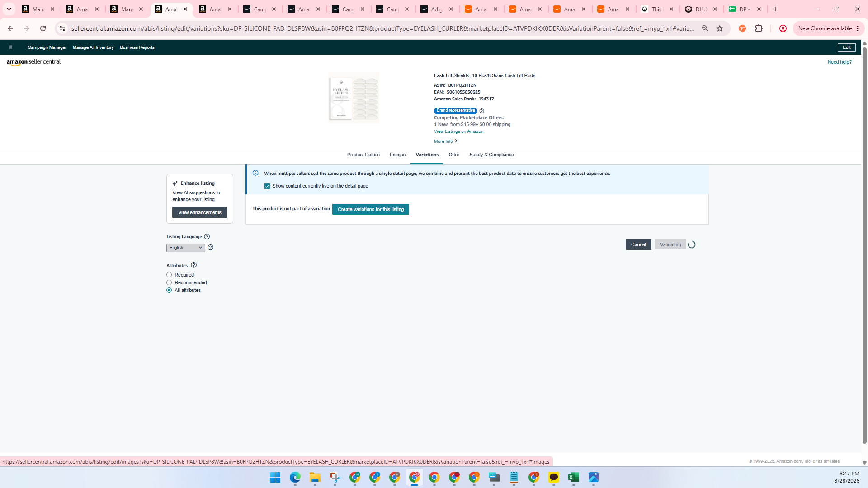This screenshot has width=868, height=488.
Task: Launch Microsoft Edge from taskbar
Action: (x=295, y=478)
